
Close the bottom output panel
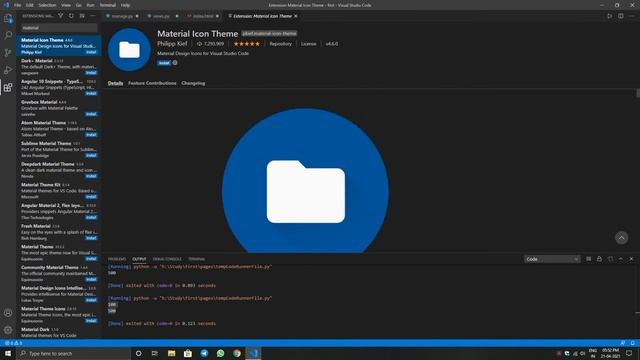tap(631, 259)
